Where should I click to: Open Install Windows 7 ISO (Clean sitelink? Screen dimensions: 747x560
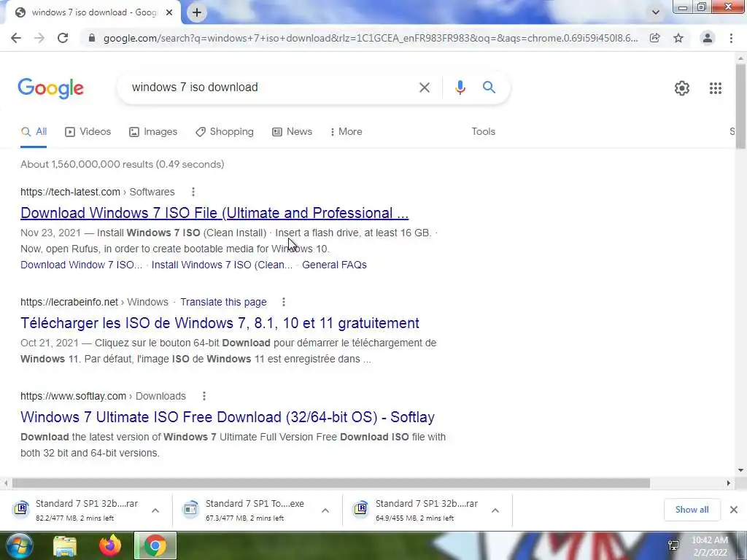pos(222,265)
